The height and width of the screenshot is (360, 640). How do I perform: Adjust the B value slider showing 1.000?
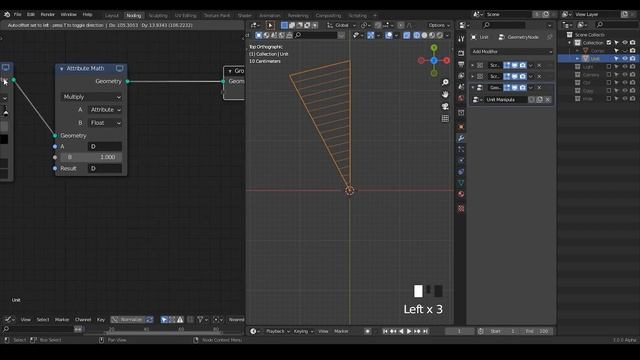[91, 157]
